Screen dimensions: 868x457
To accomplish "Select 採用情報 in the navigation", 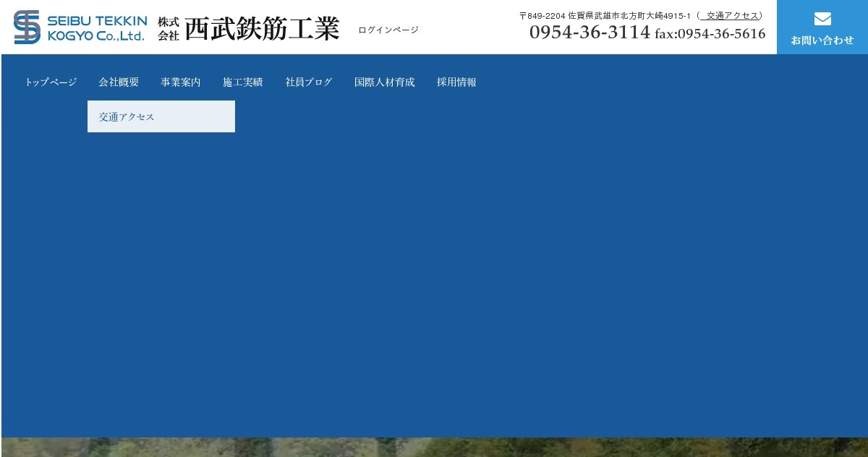I will coord(456,82).
